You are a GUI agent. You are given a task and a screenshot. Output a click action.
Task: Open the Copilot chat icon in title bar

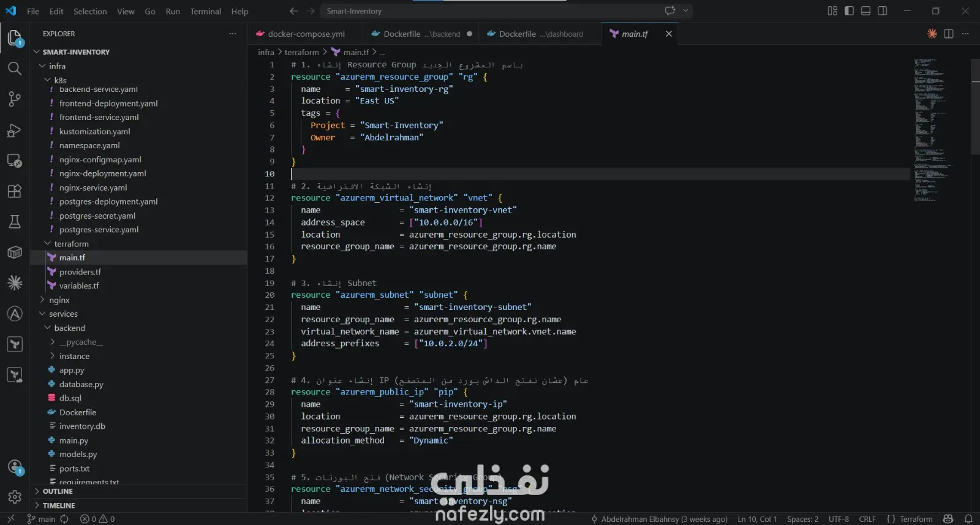(x=670, y=10)
